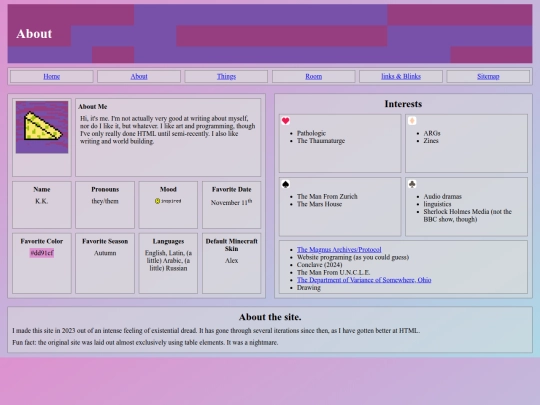The width and height of the screenshot is (540, 405).
Task: Select The Mars House item
Action: 319,204
